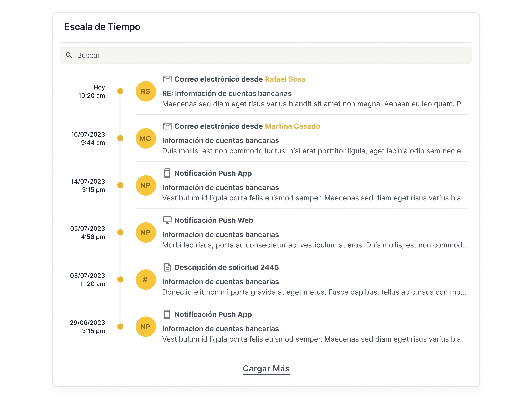Click the subject line under Descripción de solicitud 2445

(221, 282)
